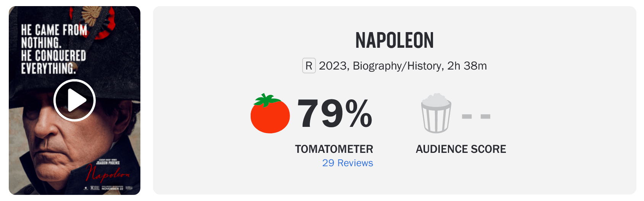Click the 2h 38m runtime text
The height and width of the screenshot is (201, 644).
click(x=467, y=66)
